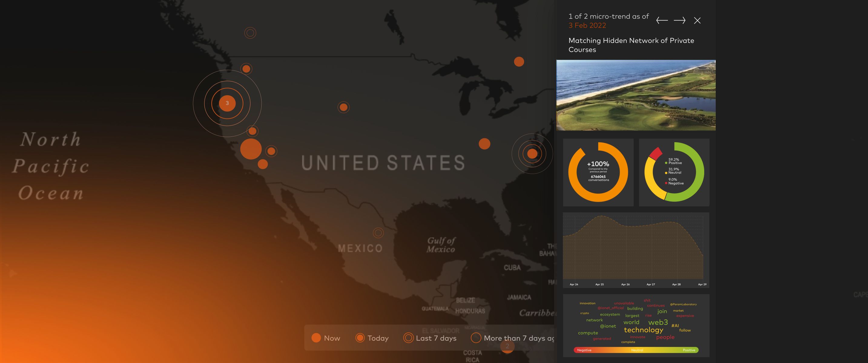868x363 pixels.
Task: Open the golf course thumbnail image
Action: click(636, 95)
